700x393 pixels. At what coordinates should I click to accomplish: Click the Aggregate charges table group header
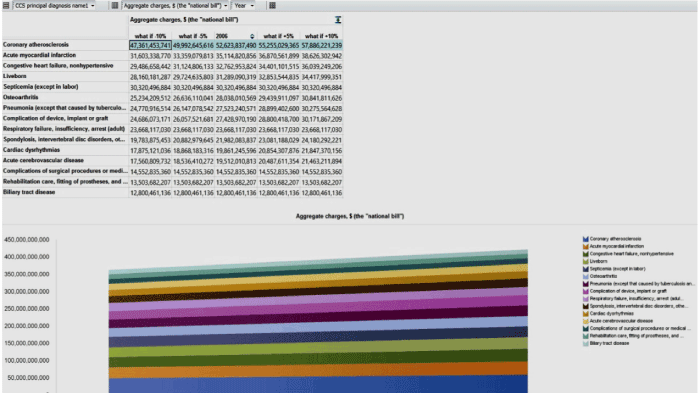(x=184, y=20)
